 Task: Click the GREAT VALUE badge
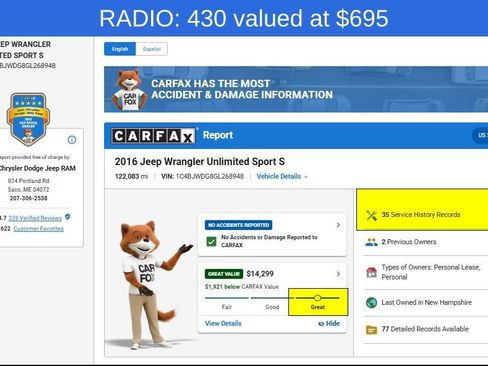(224, 274)
